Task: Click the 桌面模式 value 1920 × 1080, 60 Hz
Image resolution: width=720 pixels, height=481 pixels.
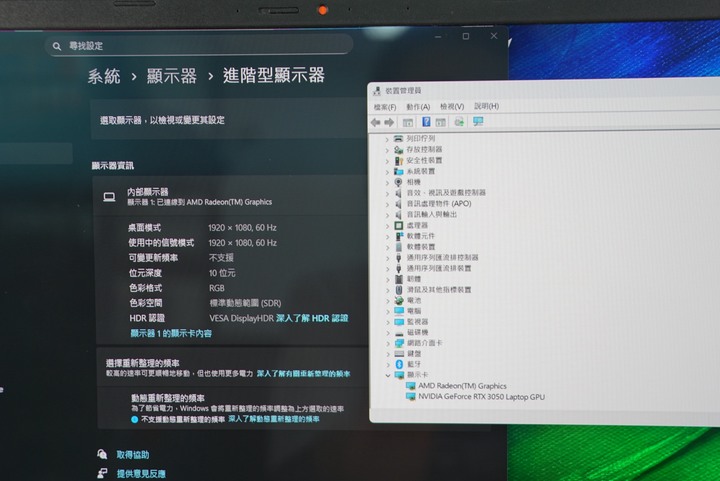Action: [x=242, y=228]
